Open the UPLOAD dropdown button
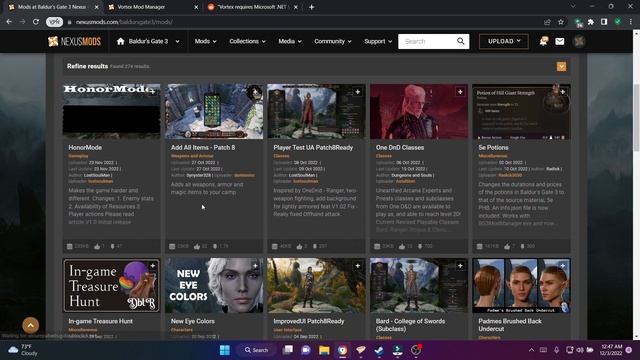640x360 pixels. (504, 41)
